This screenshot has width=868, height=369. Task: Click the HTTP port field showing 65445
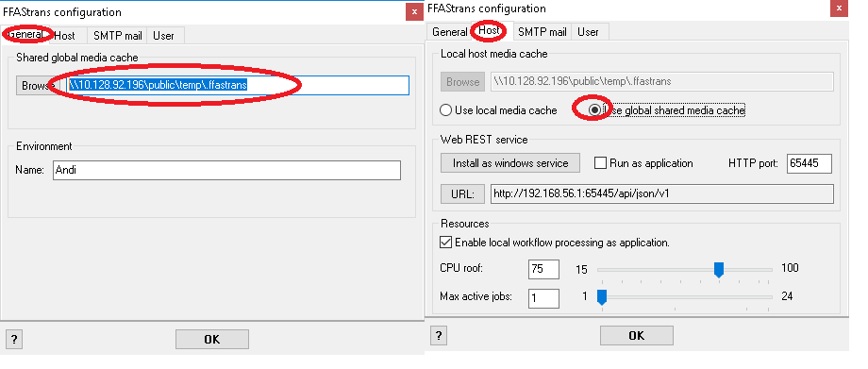point(810,163)
